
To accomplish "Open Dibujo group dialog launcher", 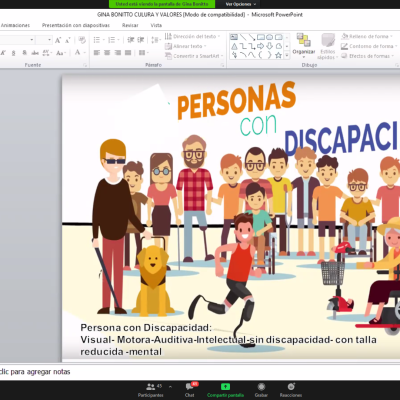I will (x=397, y=65).
